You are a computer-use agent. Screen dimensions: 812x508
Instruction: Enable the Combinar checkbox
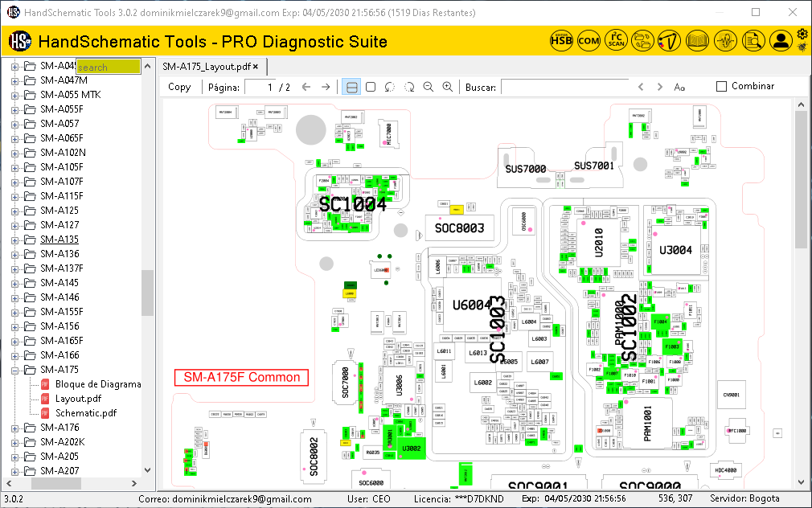tap(721, 86)
